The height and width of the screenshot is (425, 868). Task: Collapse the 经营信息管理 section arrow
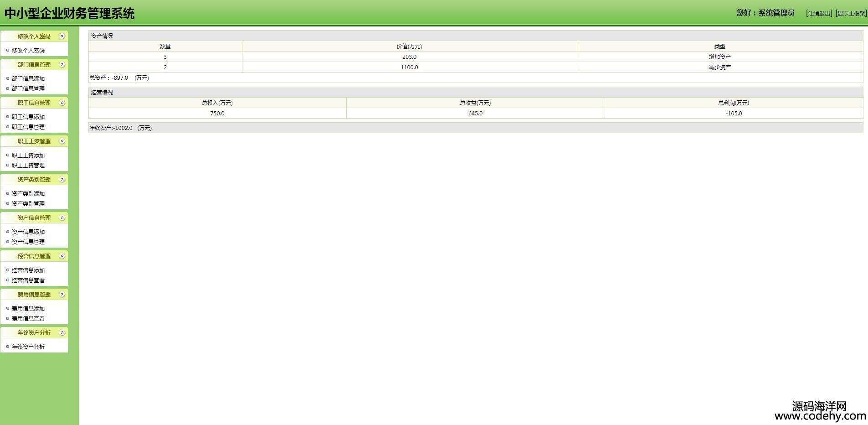point(62,256)
